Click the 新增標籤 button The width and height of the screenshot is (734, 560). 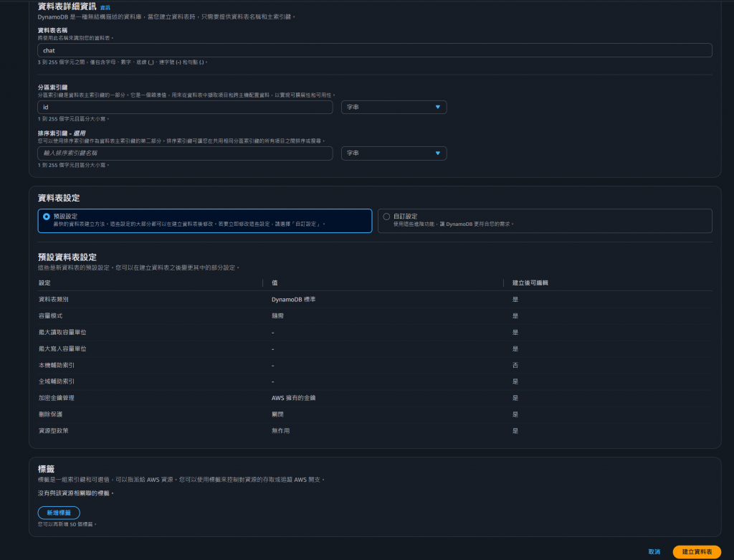(x=59, y=513)
